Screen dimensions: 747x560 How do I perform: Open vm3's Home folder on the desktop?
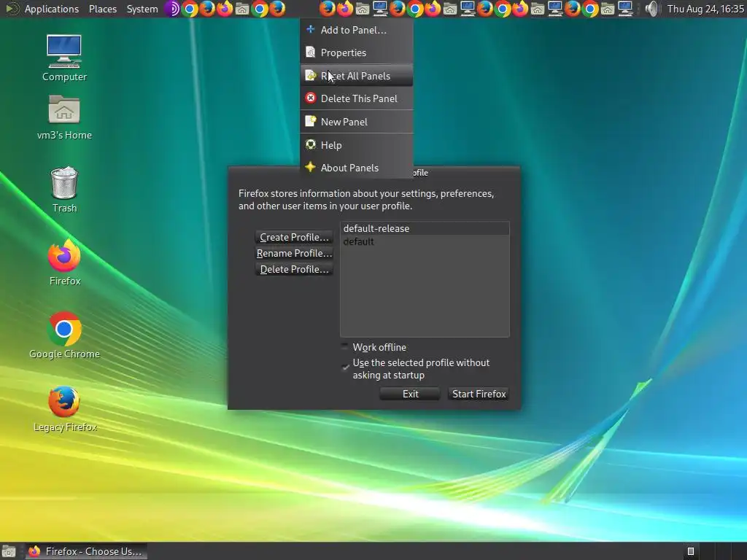point(64,117)
